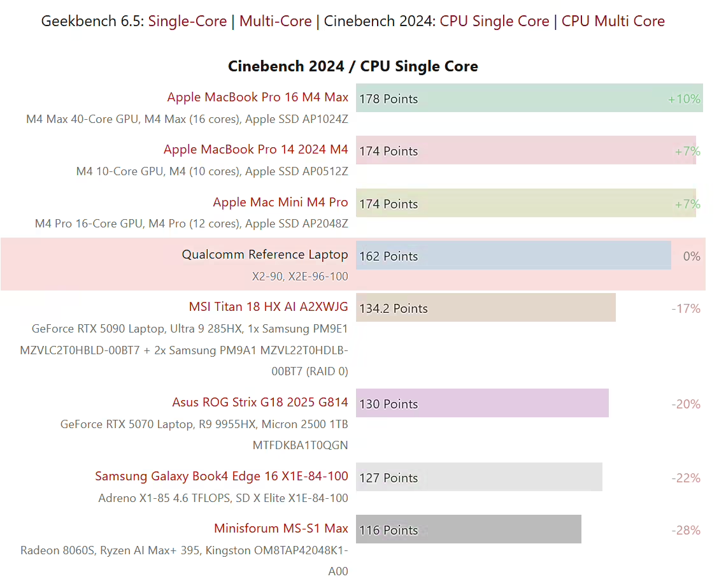Follow the Asus ROG Strix G18 2025 G814 link
The height and width of the screenshot is (588, 726).
click(x=260, y=403)
